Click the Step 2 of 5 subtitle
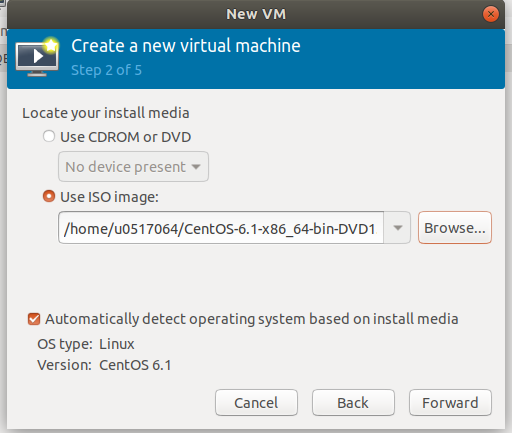Screen dimensions: 512x433 106,70
